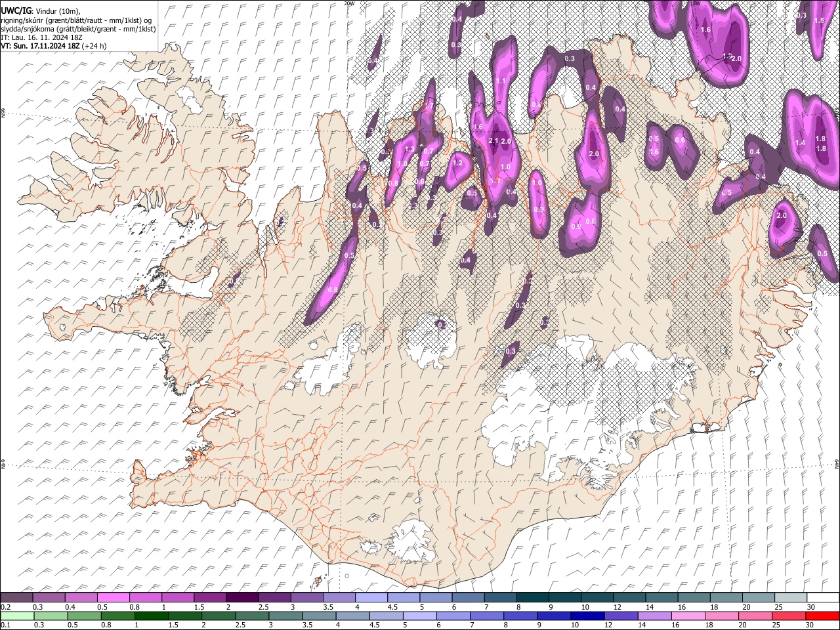This screenshot has width=840, height=630.
Task: Click the 'slydda/snjókoma' legend description line
Action: (77, 29)
